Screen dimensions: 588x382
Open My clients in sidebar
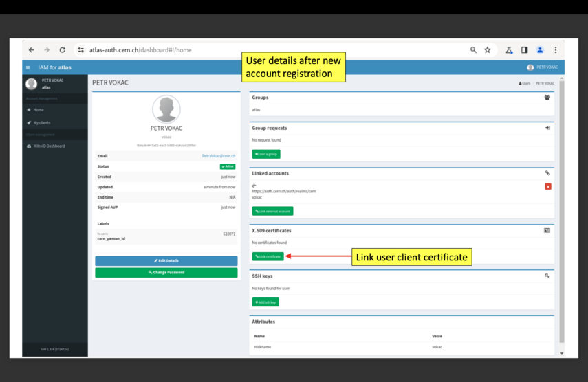(41, 123)
